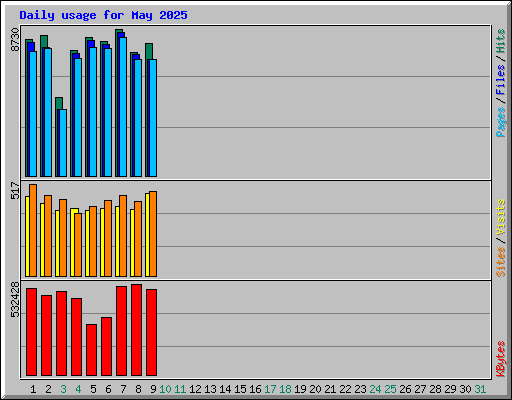Click the orange Sites bar for day 9
Image resolution: width=512 pixels, height=400 pixels.
153,234
